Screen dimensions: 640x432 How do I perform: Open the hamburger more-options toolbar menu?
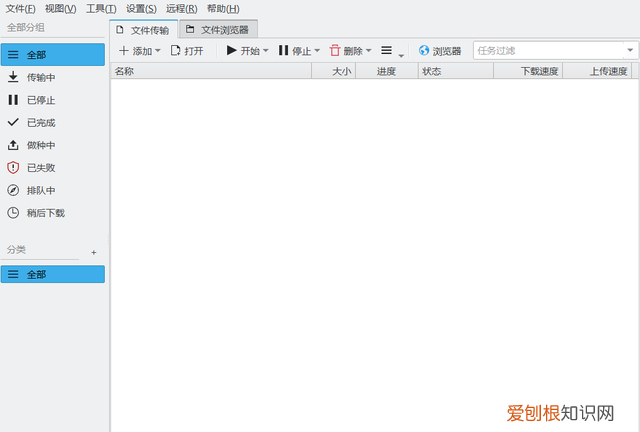click(x=387, y=50)
